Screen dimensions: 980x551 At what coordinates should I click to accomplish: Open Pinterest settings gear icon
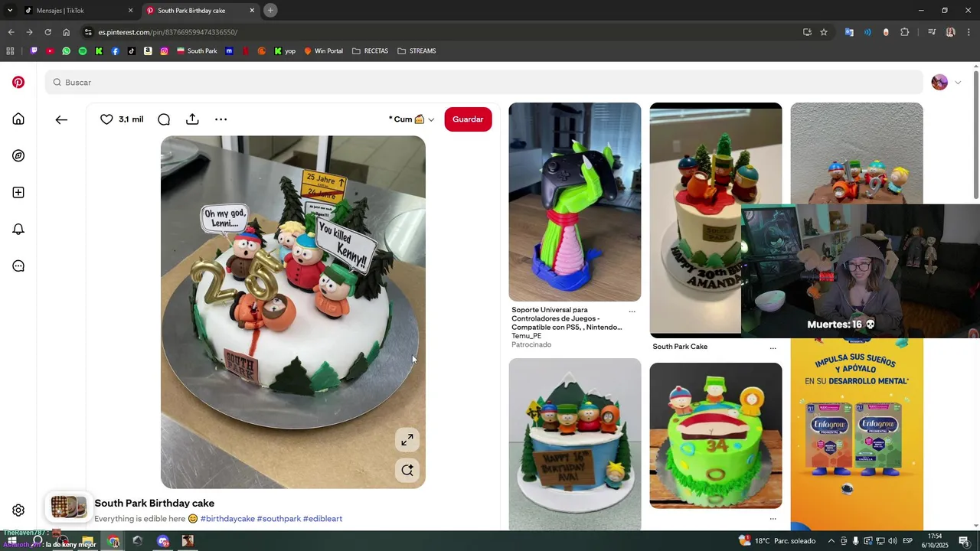(x=18, y=510)
